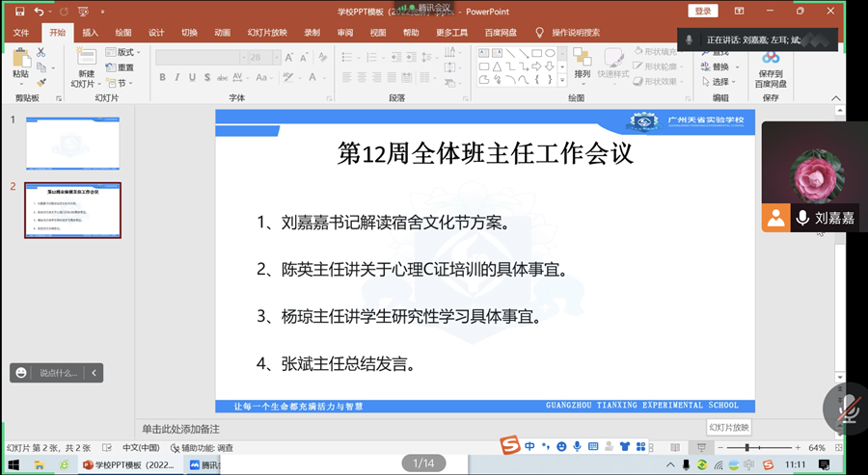Collapse the ribbon with the chevron arrow
Image resolution: width=868 pixels, height=475 pixels.
pos(836,98)
